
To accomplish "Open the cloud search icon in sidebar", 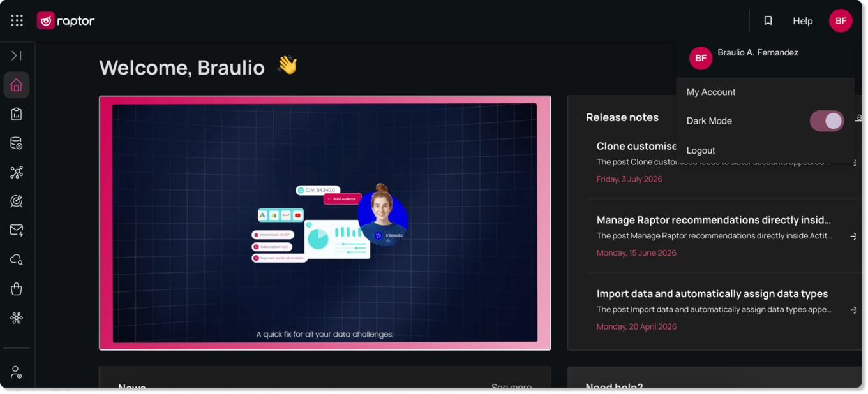I will point(17,259).
